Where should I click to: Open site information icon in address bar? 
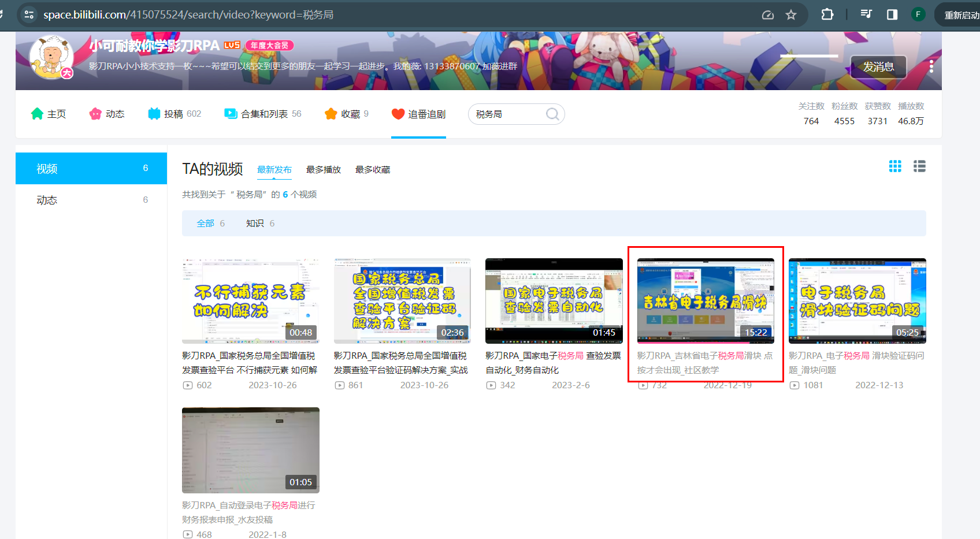coord(29,14)
